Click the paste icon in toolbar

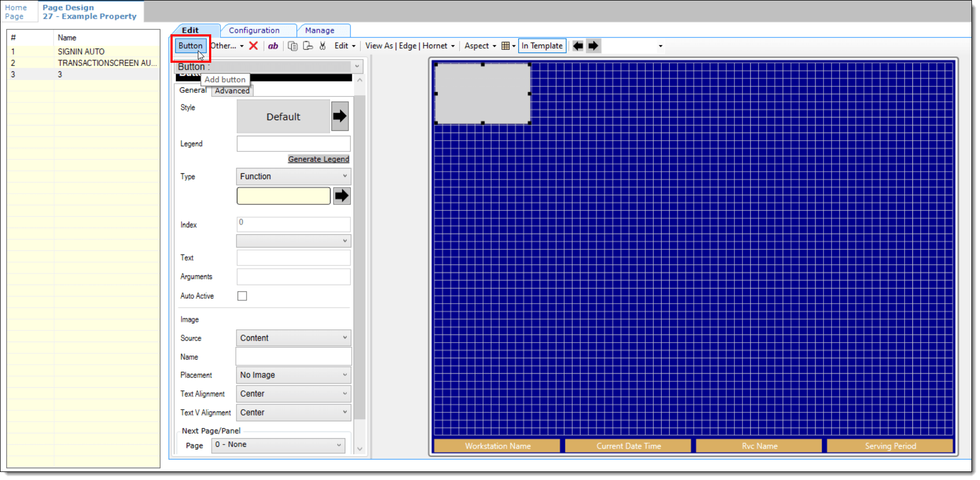click(x=308, y=46)
